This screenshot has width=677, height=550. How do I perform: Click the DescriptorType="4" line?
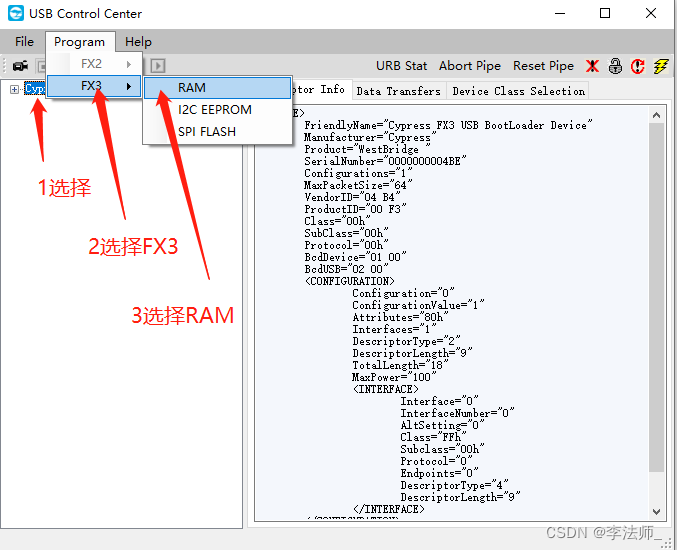click(454, 485)
